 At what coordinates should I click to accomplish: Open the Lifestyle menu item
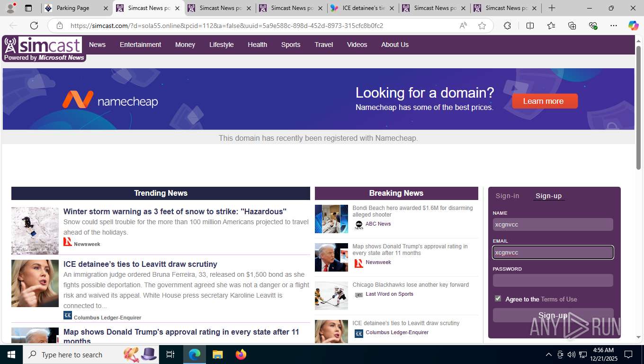222,45
